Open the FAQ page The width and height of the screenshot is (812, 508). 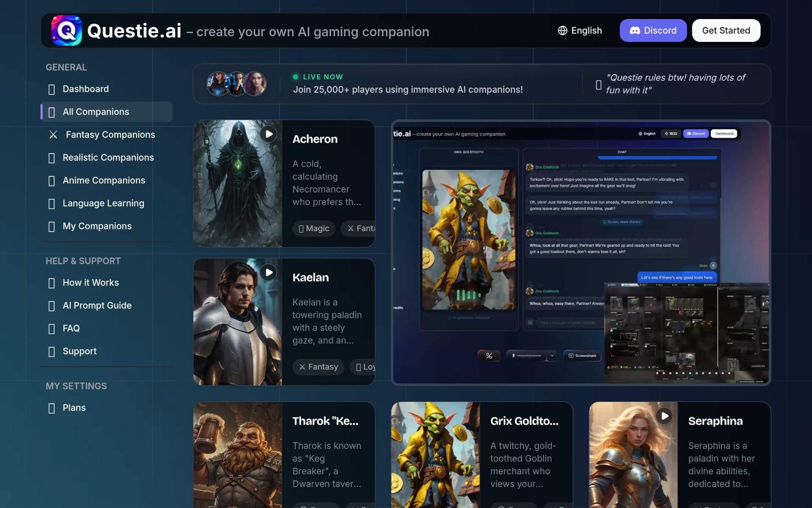107,329
